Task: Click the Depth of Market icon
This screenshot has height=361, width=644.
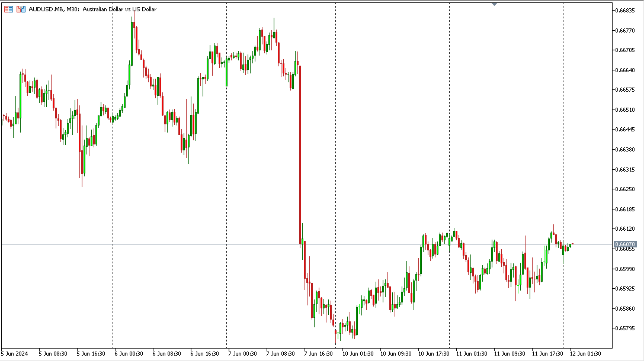Action: 21,9
